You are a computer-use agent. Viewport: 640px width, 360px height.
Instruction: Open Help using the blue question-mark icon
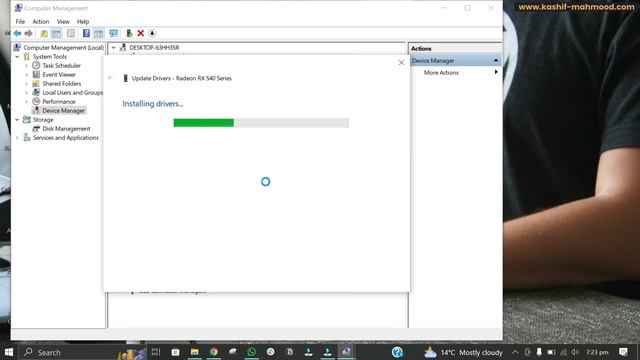tap(86, 33)
